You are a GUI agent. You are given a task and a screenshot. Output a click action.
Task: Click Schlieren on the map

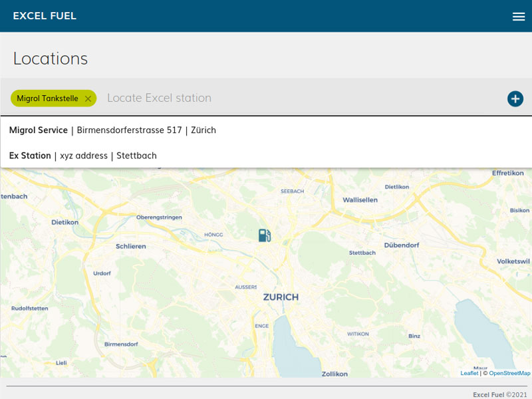point(130,246)
